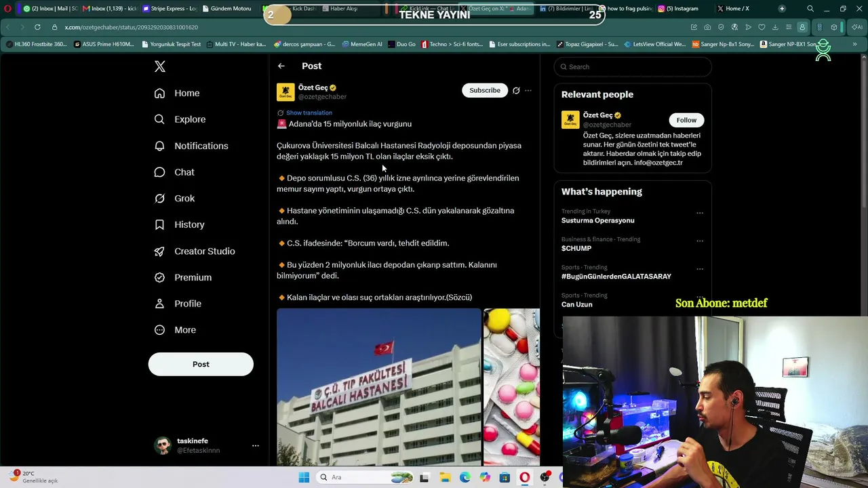The width and height of the screenshot is (868, 488).
Task: Open Creator Studio in the sidebar
Action: (x=195, y=251)
